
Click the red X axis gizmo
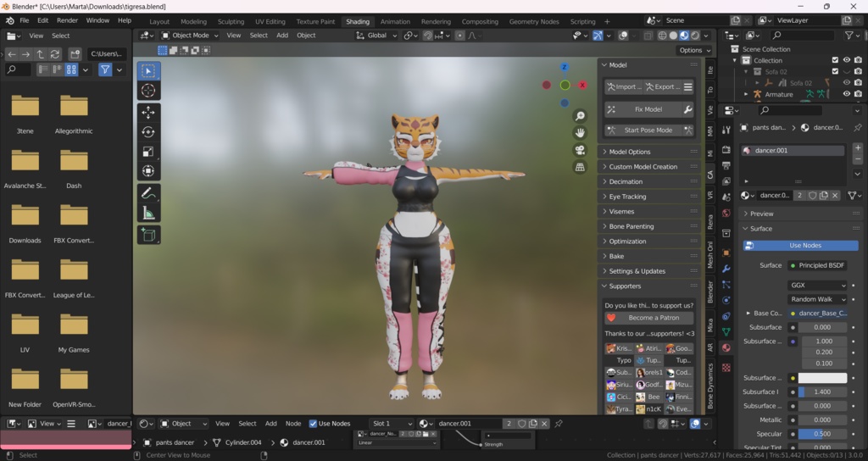[582, 85]
